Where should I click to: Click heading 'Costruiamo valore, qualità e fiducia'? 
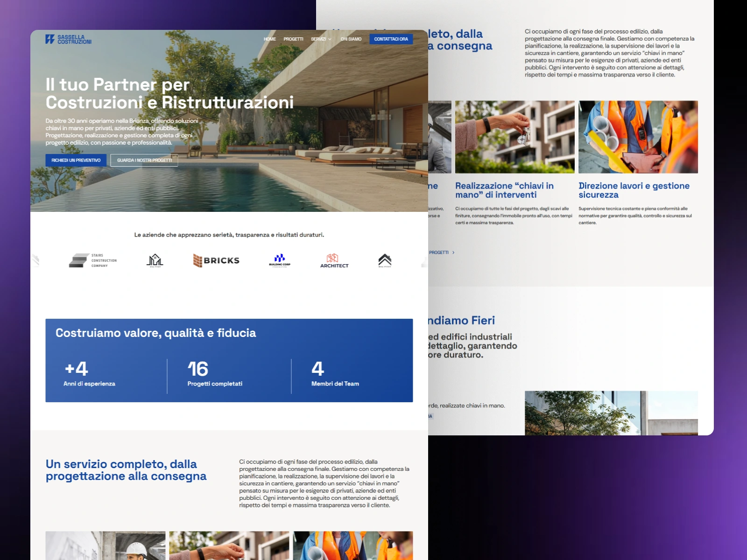(156, 333)
